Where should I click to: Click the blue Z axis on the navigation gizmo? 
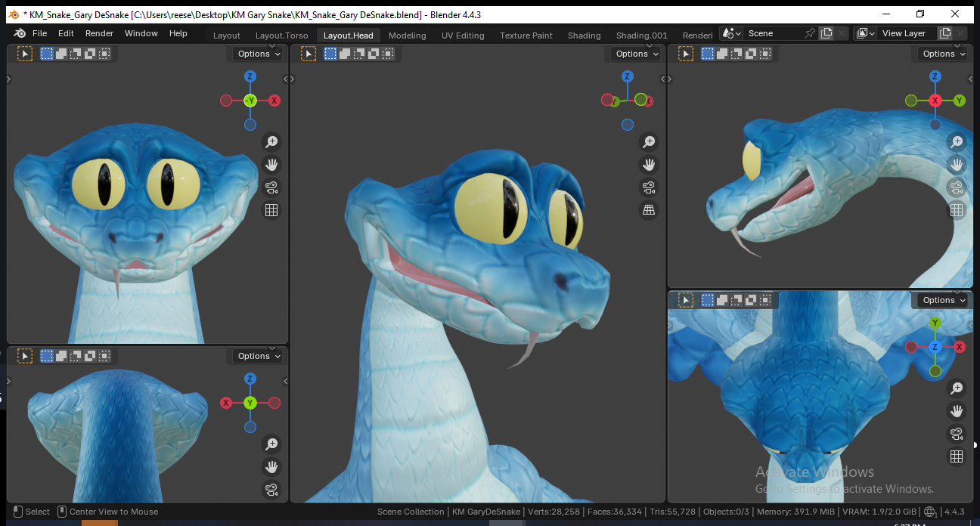[627, 76]
